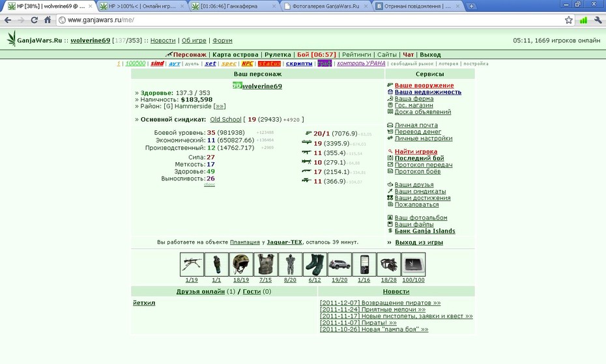Click the red status shortcut badge
The width and height of the screenshot is (606, 364).
click(x=269, y=63)
